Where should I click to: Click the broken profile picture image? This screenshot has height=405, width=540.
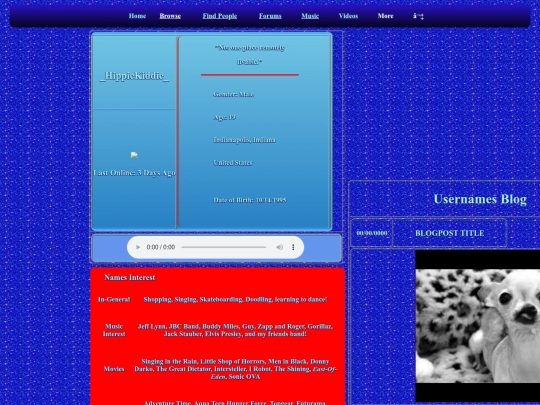pyautogui.click(x=134, y=155)
